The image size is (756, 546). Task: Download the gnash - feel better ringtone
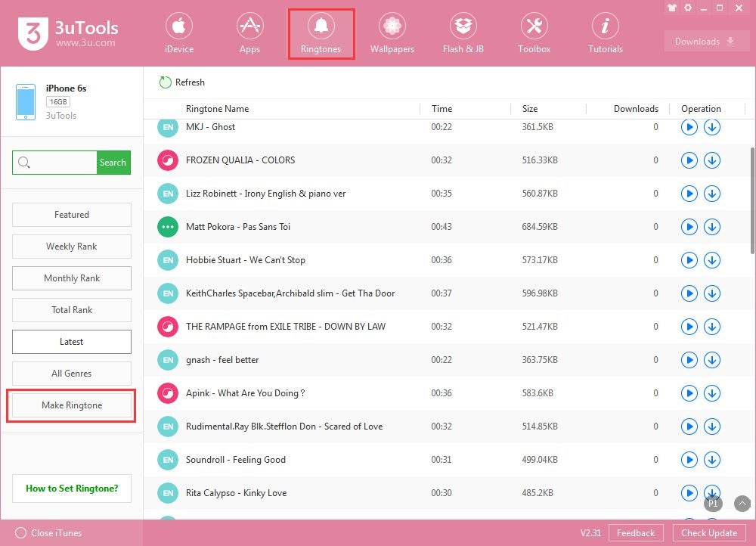coord(712,360)
